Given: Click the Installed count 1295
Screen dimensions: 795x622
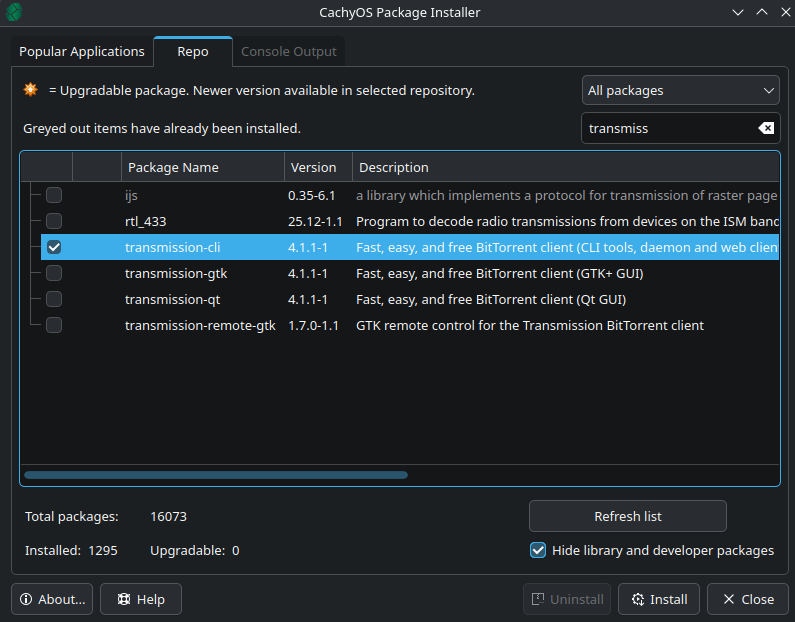Looking at the screenshot, I should pyautogui.click(x=103, y=551).
